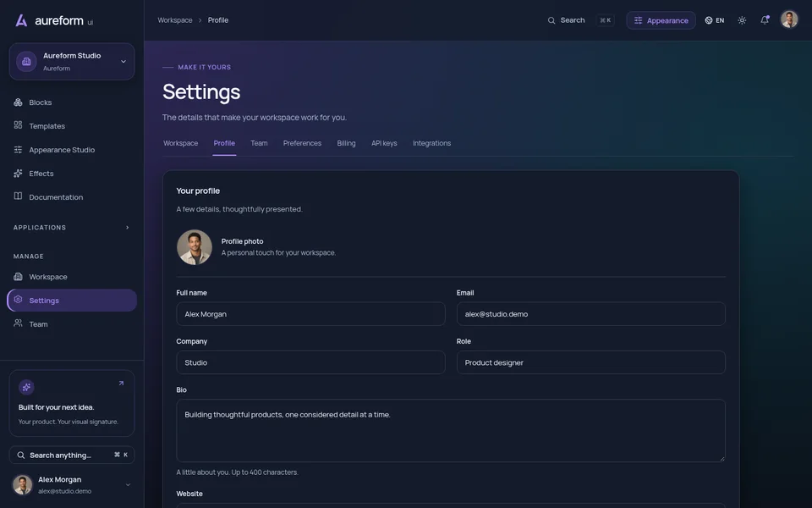Viewport: 812px width, 508px height.
Task: Go to Effects in the sidebar
Action: click(x=72, y=174)
